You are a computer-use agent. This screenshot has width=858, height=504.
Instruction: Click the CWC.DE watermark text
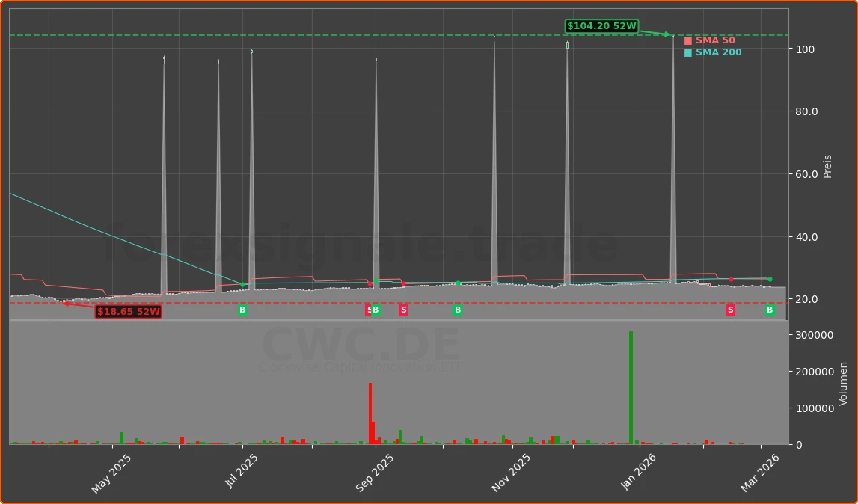[x=361, y=344]
